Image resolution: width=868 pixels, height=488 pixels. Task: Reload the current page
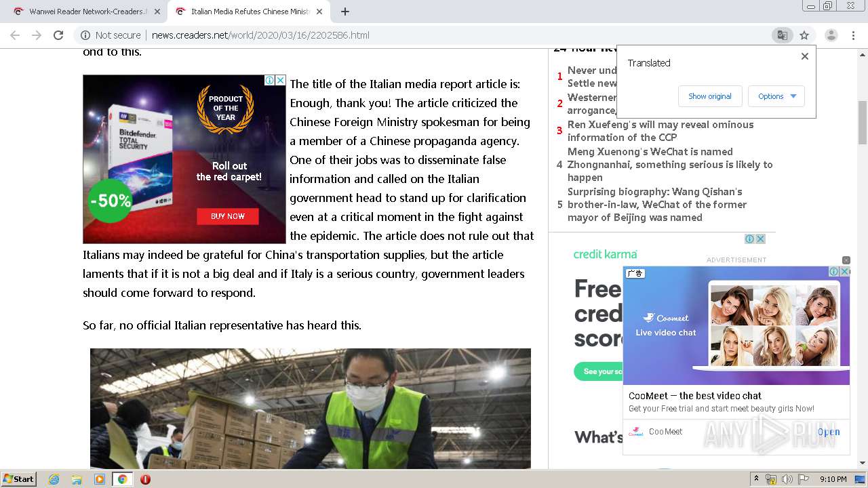(x=58, y=35)
